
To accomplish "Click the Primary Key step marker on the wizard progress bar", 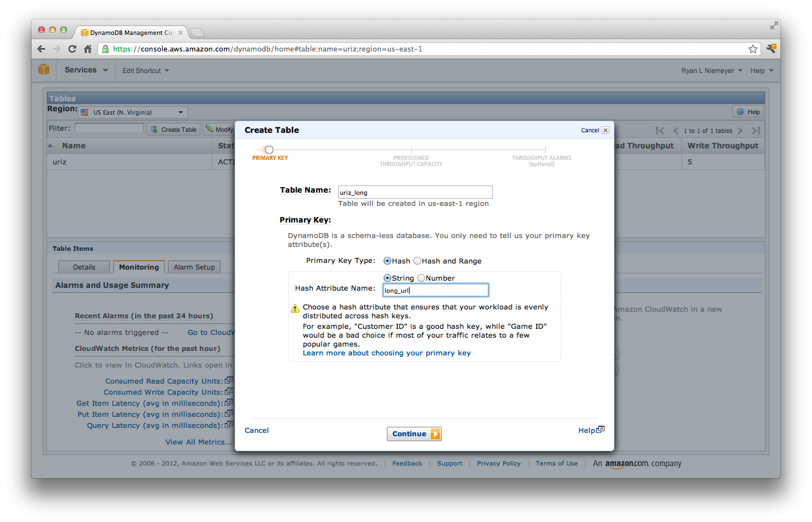I will pos(270,149).
